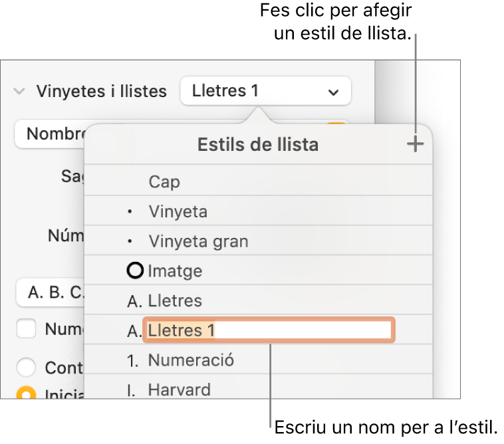Collapse the Vinyetes i llistes section
The height and width of the screenshot is (444, 504).
click(19, 91)
